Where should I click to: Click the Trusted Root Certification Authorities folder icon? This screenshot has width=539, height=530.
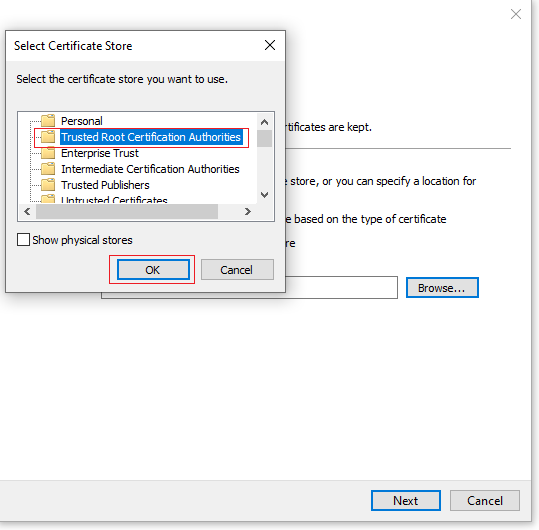(x=48, y=137)
